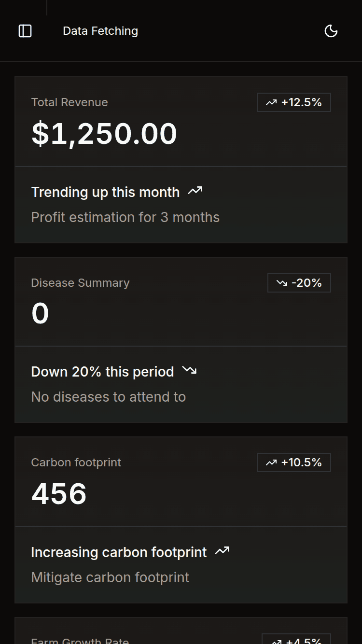Click the +4.5% farm growth badge
The height and width of the screenshot is (644, 362).
(297, 640)
